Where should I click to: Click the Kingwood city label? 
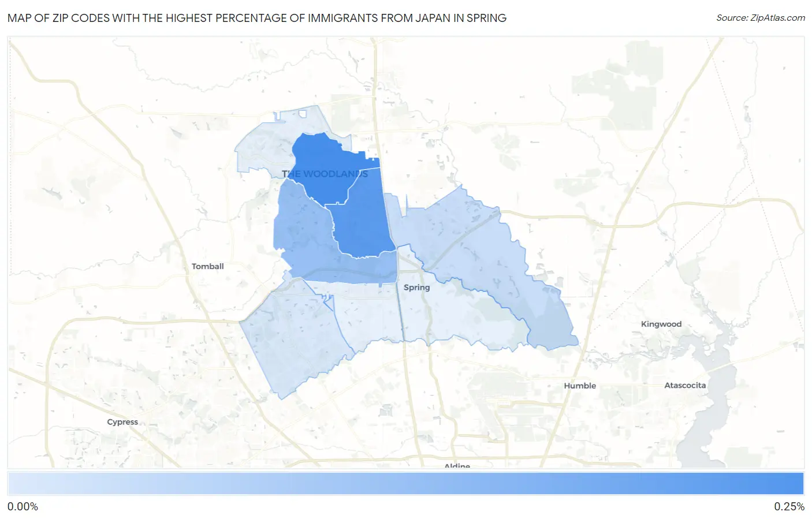click(x=661, y=324)
